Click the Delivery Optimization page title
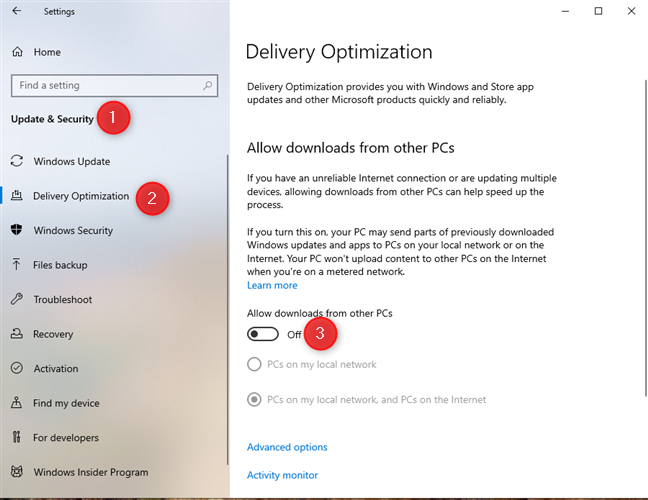The width and height of the screenshot is (648, 500). pyautogui.click(x=339, y=52)
